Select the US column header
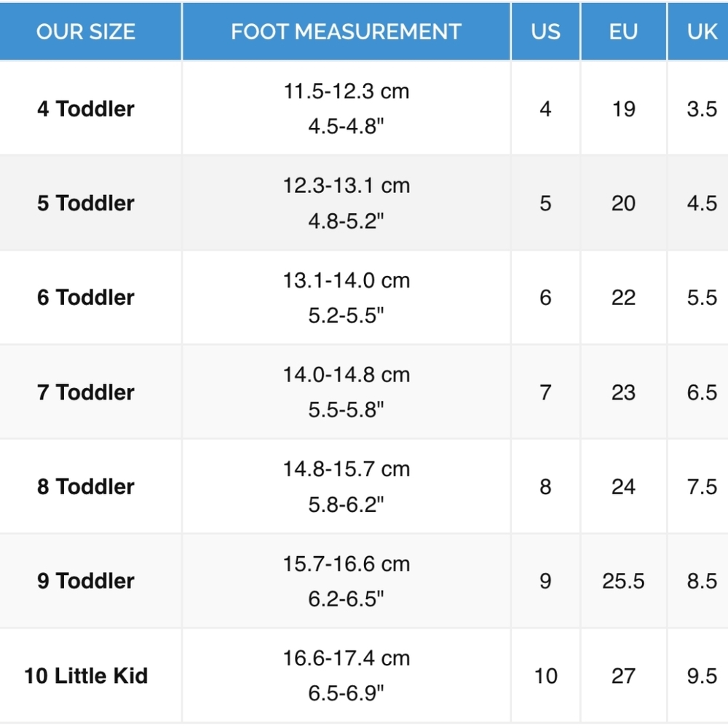This screenshot has width=728, height=728. point(545,31)
